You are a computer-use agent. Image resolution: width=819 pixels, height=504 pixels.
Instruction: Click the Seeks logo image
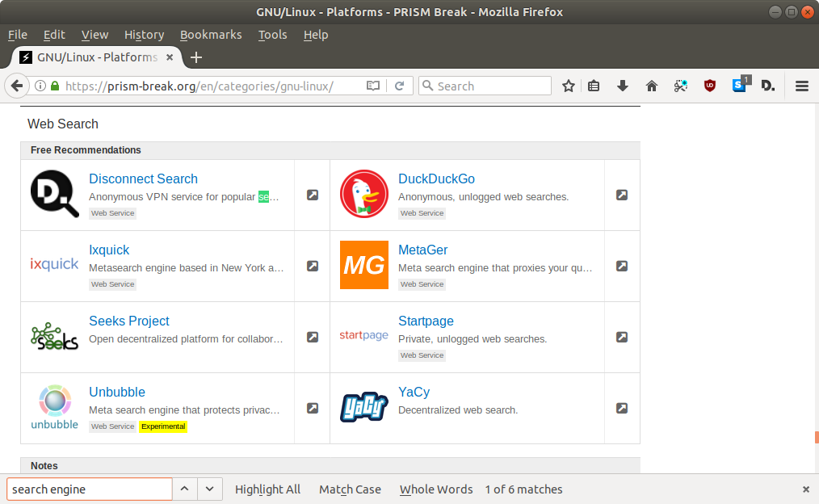tap(54, 336)
